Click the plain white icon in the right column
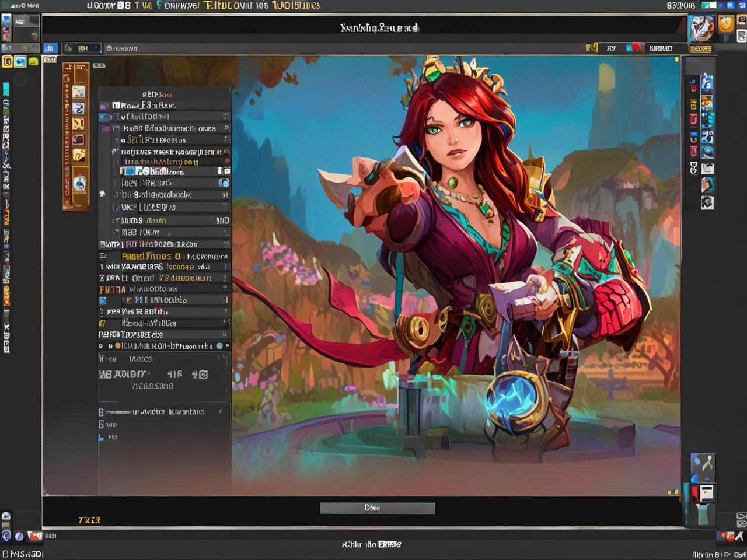 pyautogui.click(x=707, y=169)
